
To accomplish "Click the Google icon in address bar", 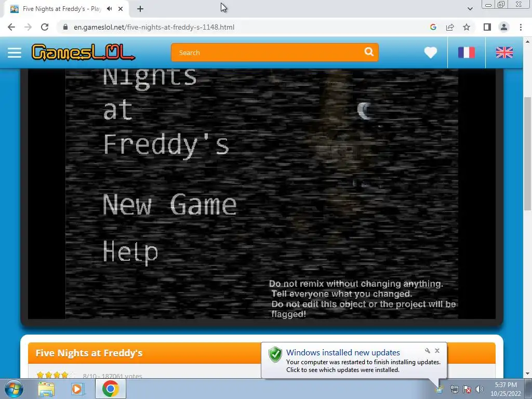I will (x=433, y=27).
